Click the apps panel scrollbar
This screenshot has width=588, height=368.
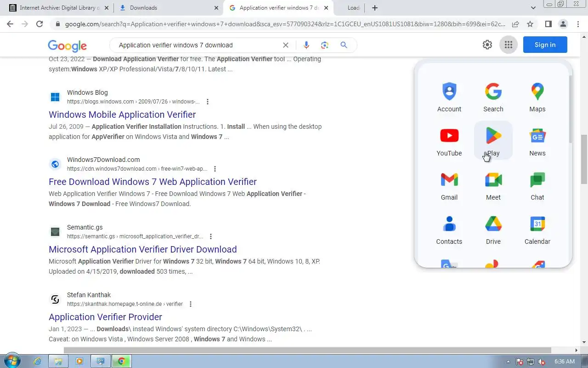[571, 109]
